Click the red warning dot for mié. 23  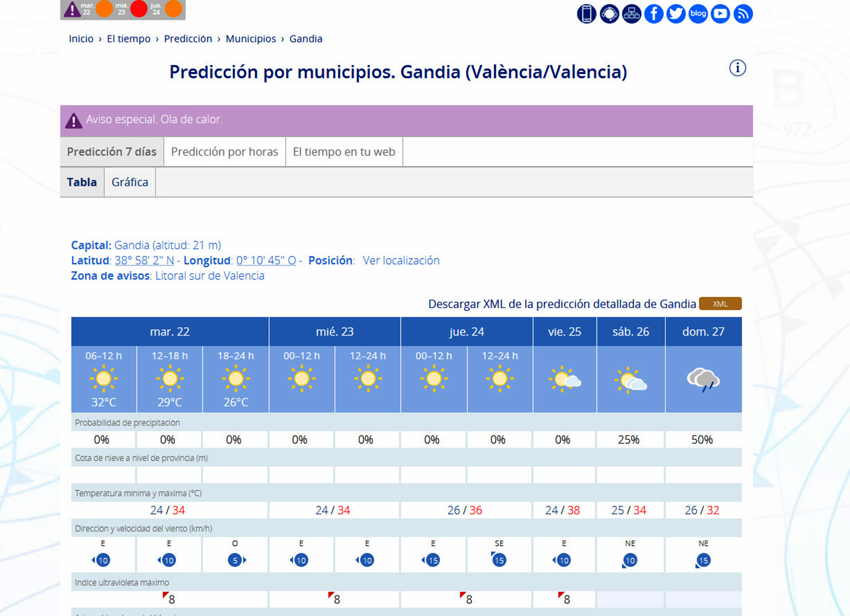pyautogui.click(x=139, y=8)
